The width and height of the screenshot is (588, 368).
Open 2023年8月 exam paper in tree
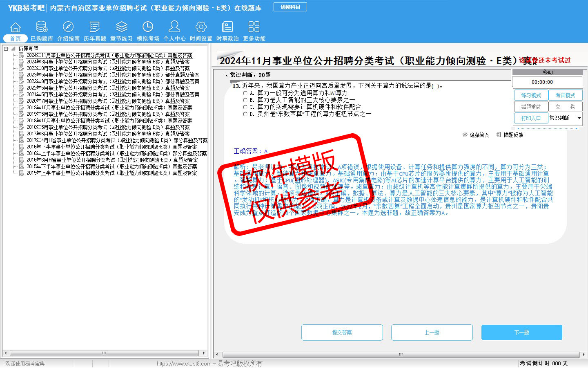click(108, 68)
